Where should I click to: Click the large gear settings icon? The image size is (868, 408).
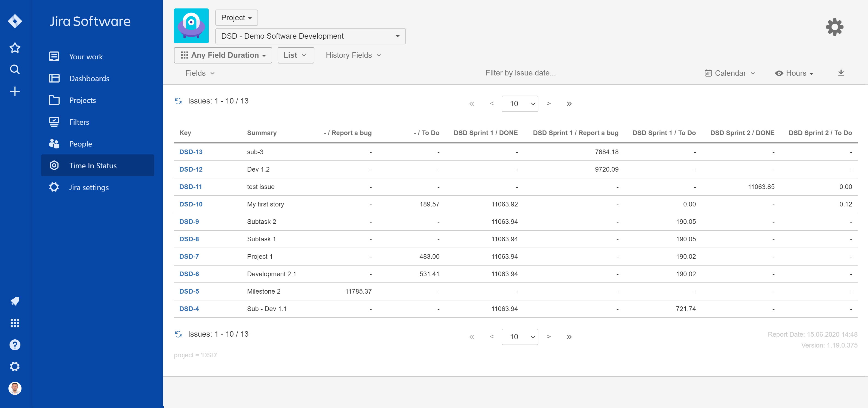pos(834,27)
